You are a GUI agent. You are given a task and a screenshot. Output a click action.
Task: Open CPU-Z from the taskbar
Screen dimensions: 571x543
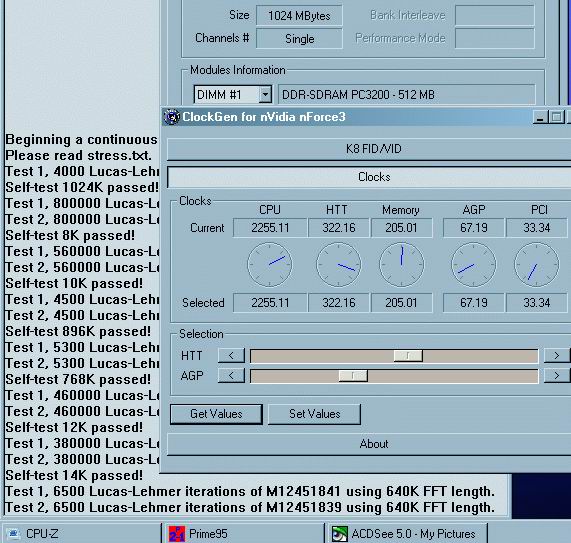80,534
